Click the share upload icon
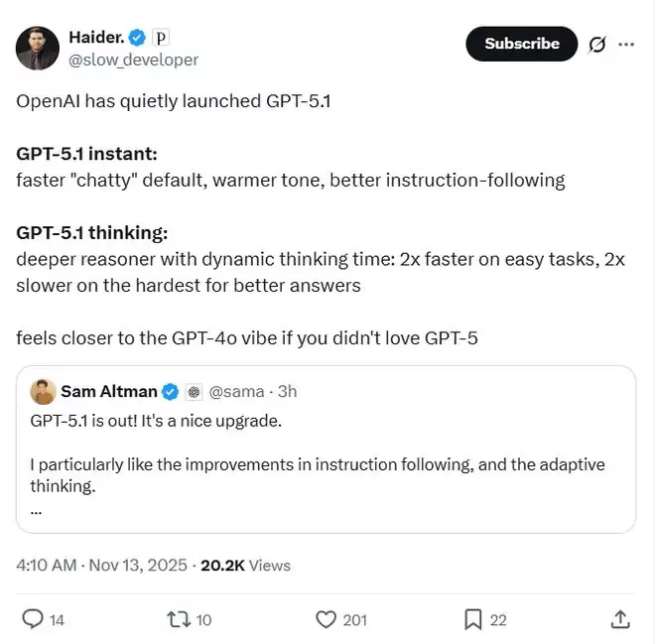 (620, 619)
